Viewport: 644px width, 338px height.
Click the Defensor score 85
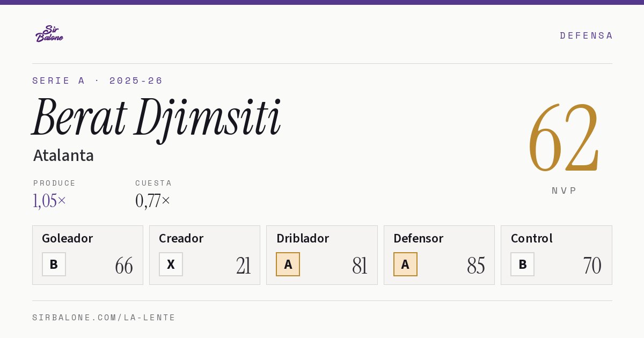(476, 266)
